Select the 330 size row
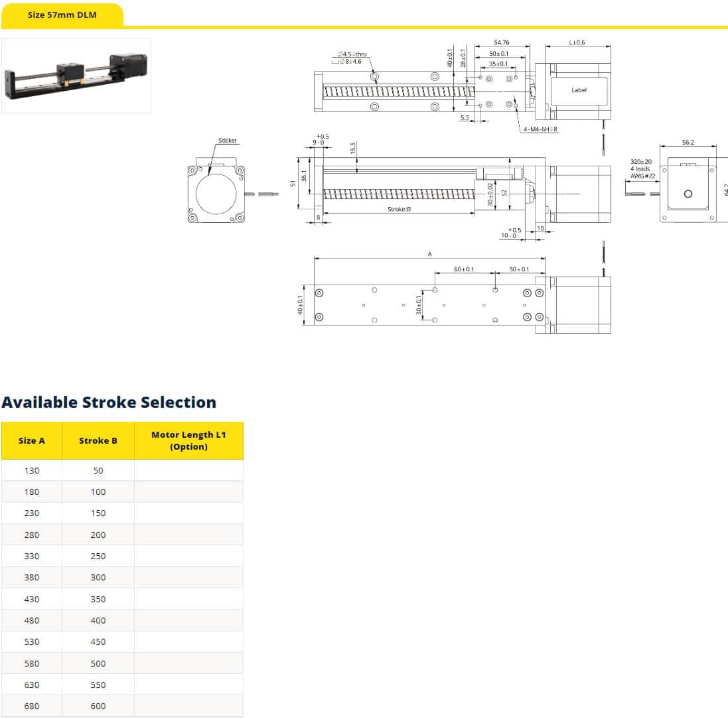Image resolution: width=728 pixels, height=719 pixels. [x=32, y=556]
